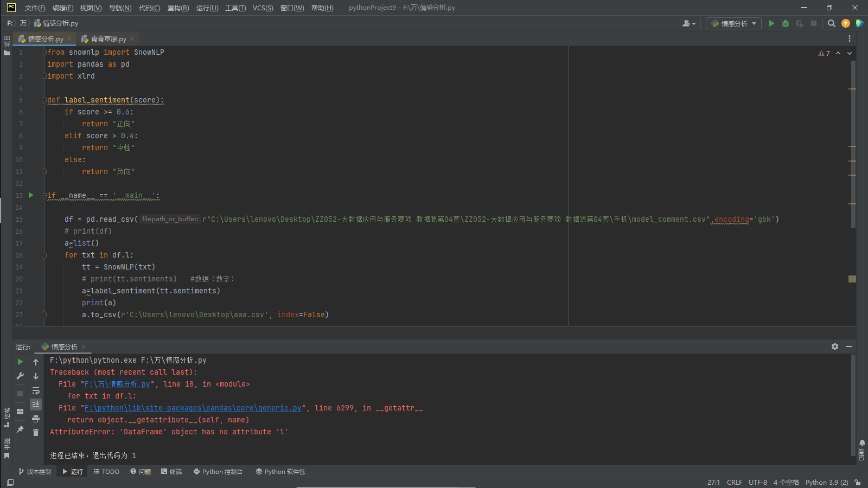The width and height of the screenshot is (868, 488).
Task: Start debugging with the bug icon
Action: [785, 23]
